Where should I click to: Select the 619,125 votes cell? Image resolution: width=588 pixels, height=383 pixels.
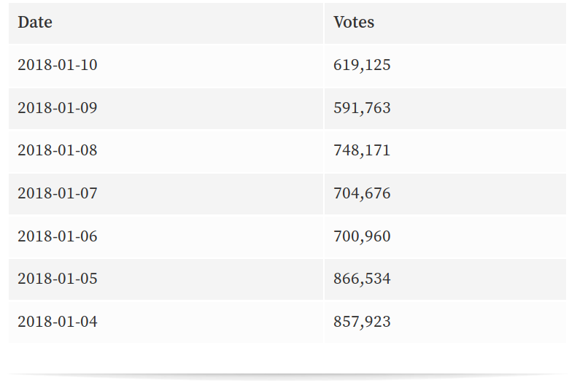pos(362,65)
